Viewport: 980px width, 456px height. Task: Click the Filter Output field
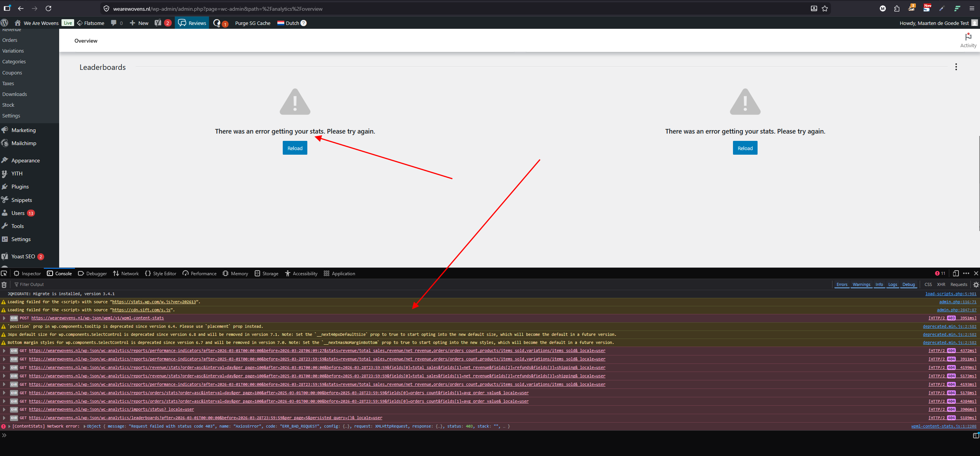click(x=32, y=284)
